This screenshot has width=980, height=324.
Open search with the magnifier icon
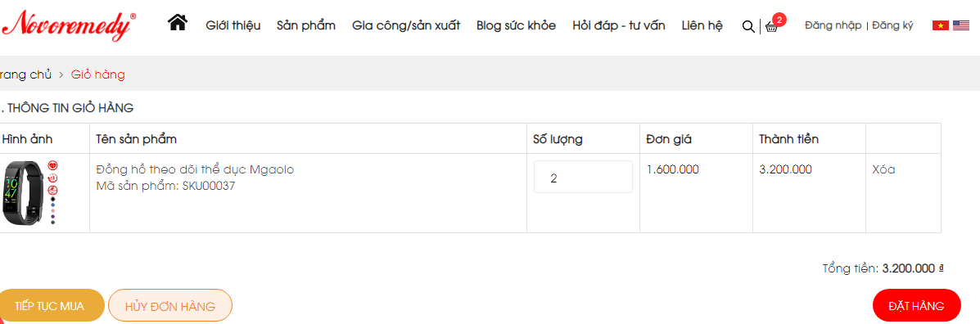(747, 26)
